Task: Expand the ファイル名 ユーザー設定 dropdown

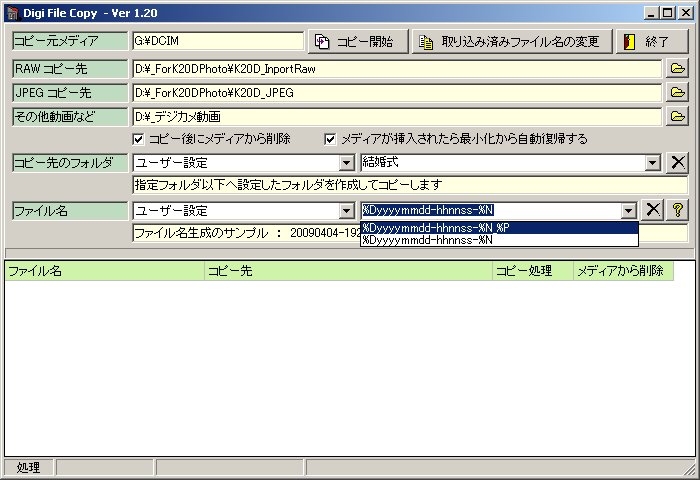Action: (346, 211)
